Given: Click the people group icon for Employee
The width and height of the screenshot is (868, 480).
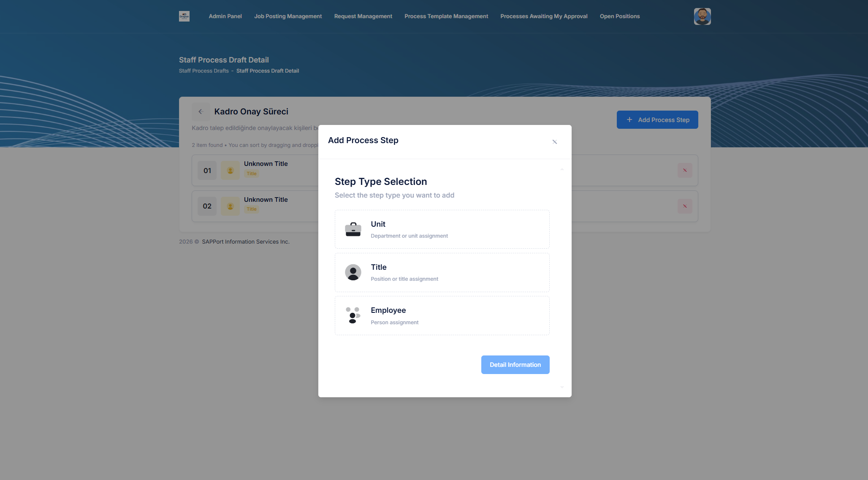Looking at the screenshot, I should coord(353,315).
